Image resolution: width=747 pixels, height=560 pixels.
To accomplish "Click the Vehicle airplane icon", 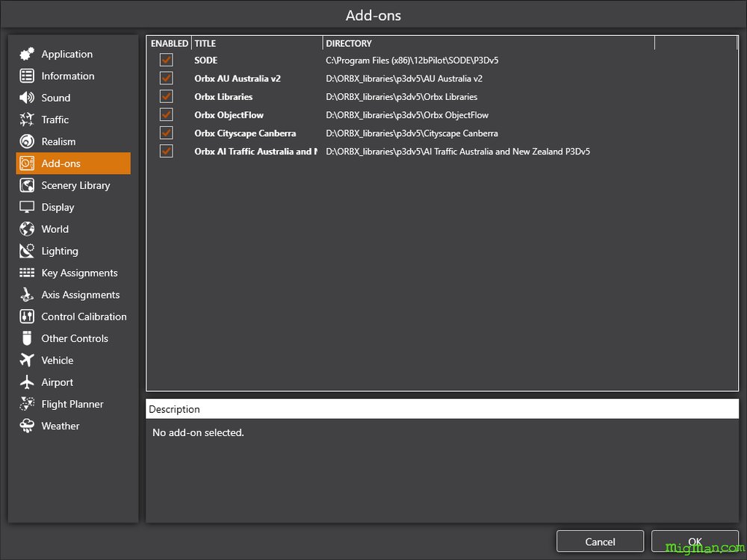I will 27,361.
